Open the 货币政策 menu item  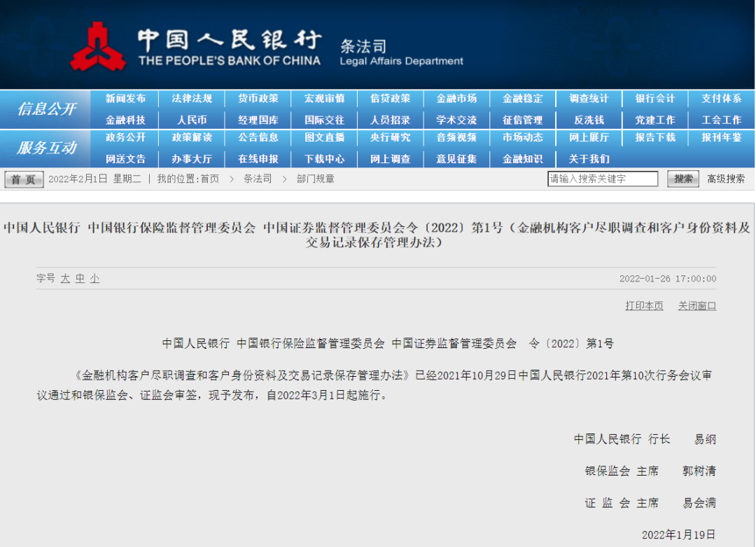click(258, 98)
